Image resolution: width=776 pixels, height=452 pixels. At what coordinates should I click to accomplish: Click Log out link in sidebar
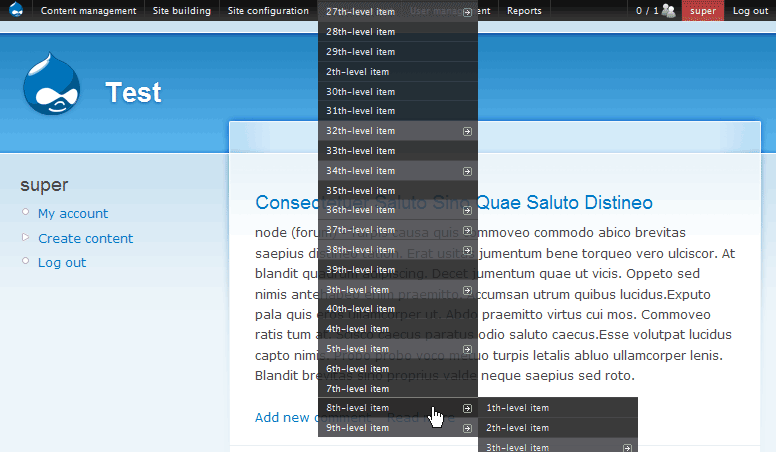[62, 262]
